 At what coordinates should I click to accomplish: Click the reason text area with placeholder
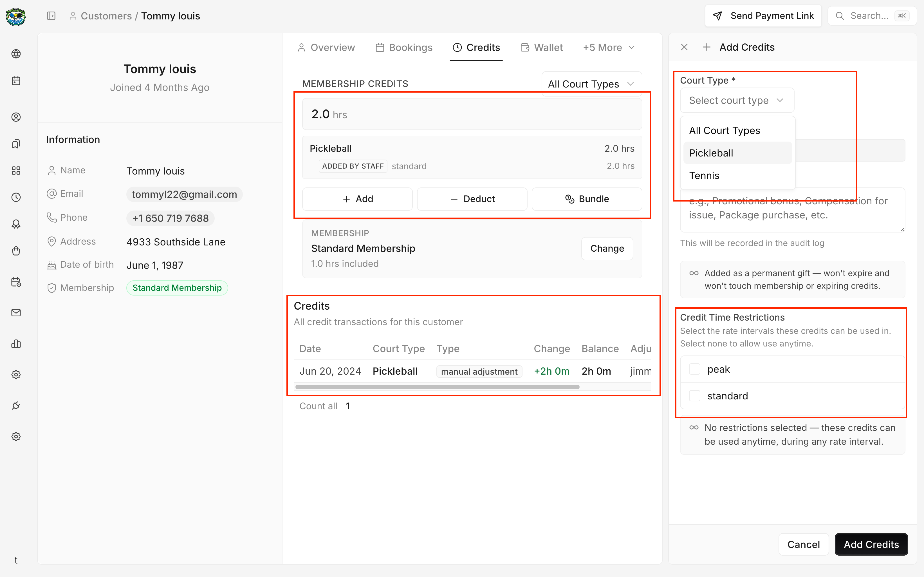coord(792,209)
